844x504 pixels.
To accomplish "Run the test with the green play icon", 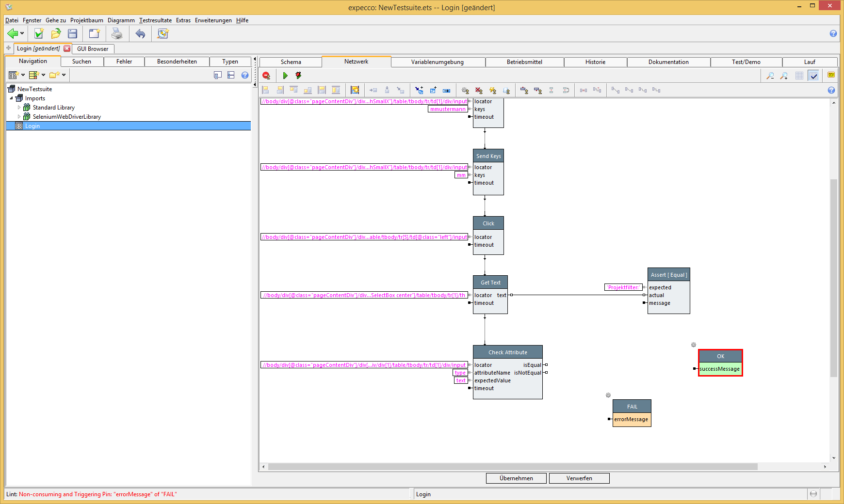I will point(285,76).
